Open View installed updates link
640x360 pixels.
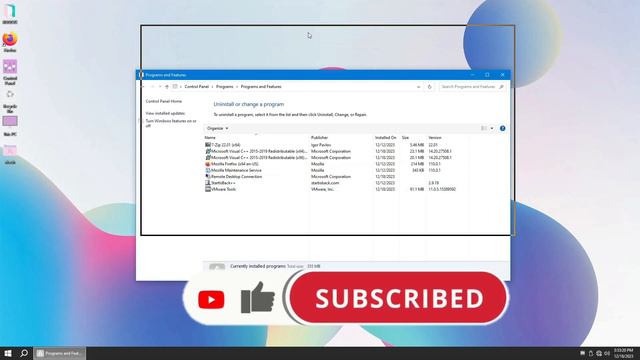click(165, 113)
